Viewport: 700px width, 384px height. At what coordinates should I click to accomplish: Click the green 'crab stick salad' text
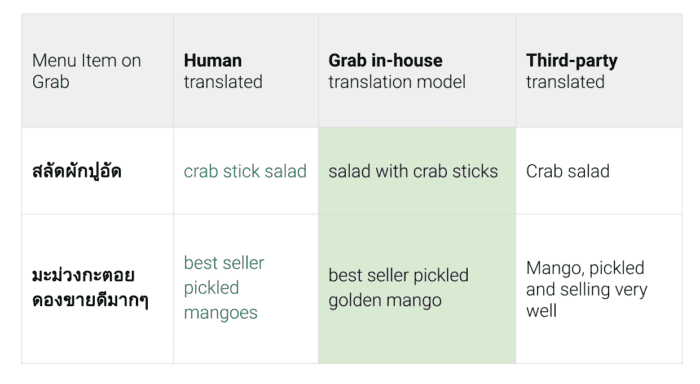point(245,171)
